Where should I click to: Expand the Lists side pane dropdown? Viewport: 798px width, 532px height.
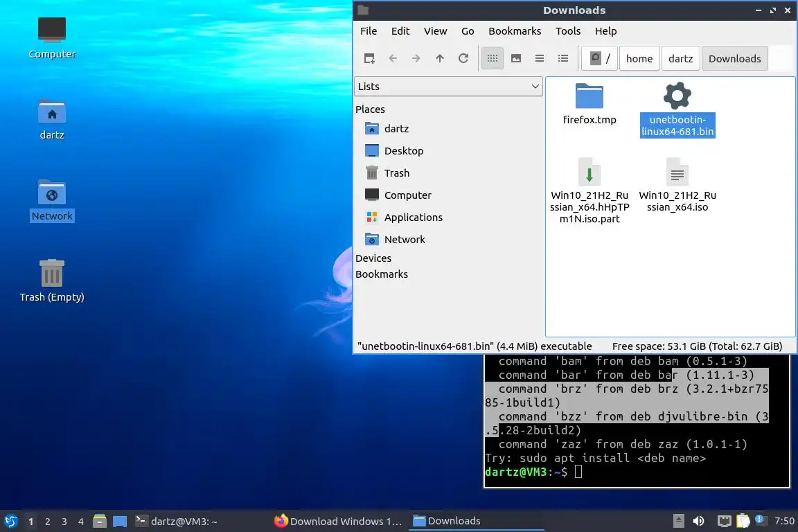[448, 87]
